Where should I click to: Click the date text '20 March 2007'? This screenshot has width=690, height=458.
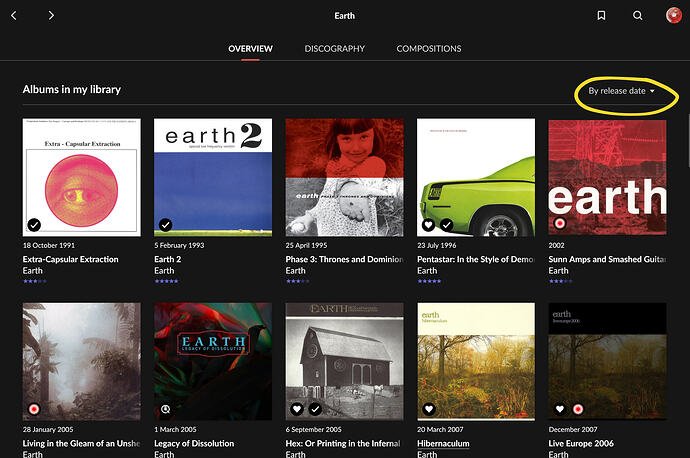pyautogui.click(x=440, y=429)
